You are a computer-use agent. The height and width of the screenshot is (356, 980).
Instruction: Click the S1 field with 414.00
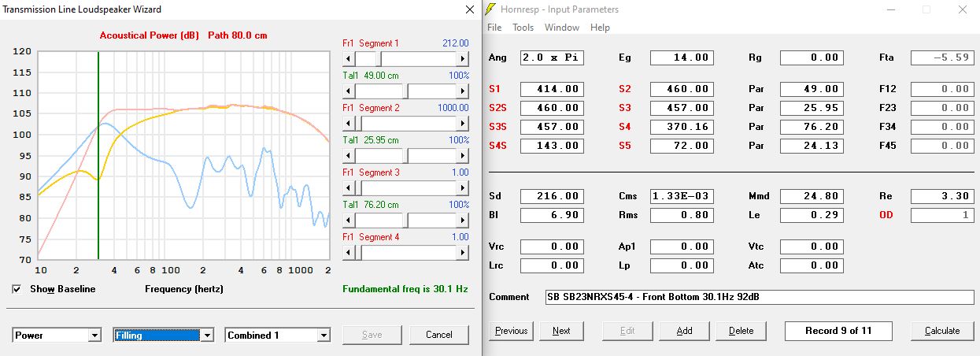[x=552, y=89]
